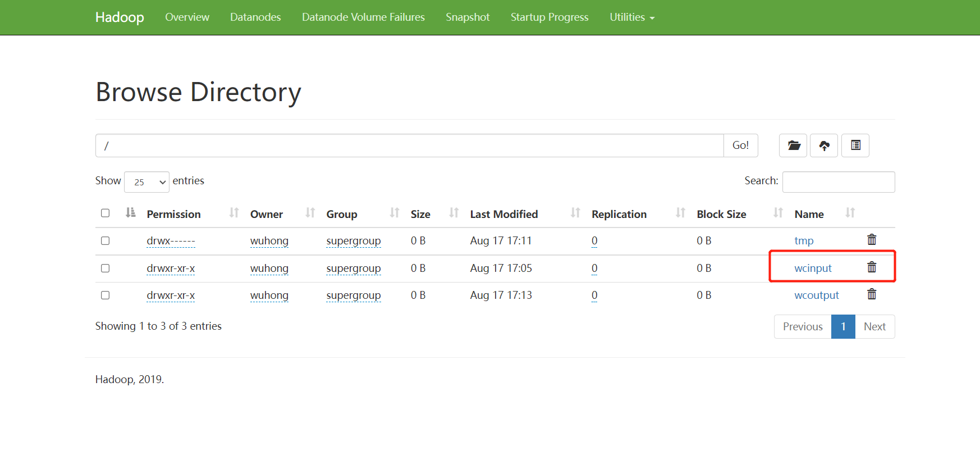Click the cut and paste list icon

pos(855,145)
